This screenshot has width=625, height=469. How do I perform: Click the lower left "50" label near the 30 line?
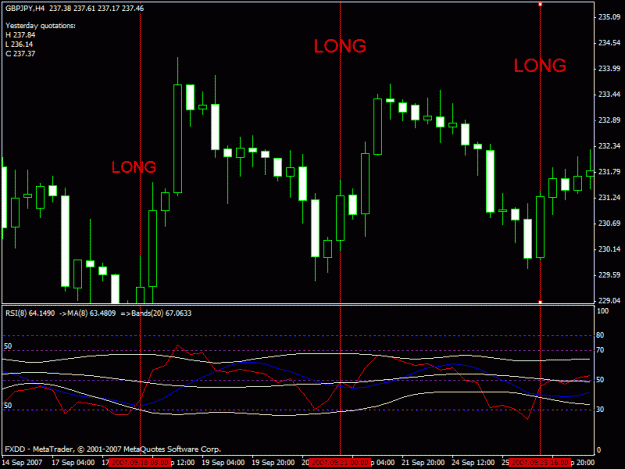pos(8,406)
